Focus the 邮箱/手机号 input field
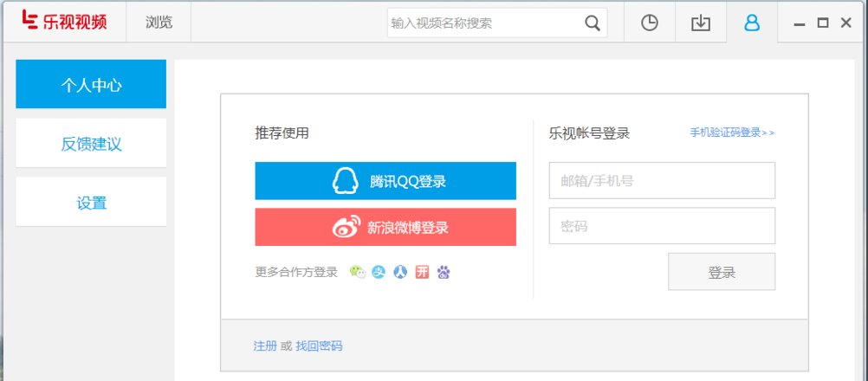Screen dimensions: 868x381 point(662,180)
